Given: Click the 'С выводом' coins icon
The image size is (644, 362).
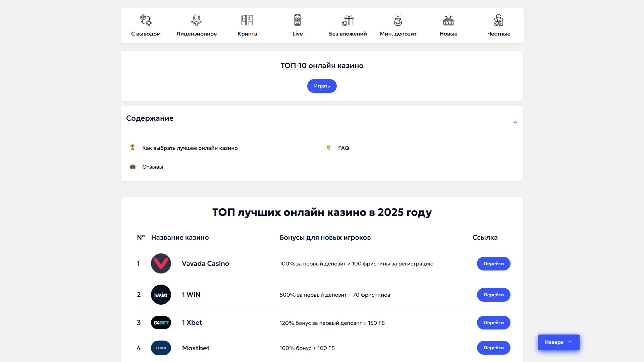Looking at the screenshot, I should (146, 20).
